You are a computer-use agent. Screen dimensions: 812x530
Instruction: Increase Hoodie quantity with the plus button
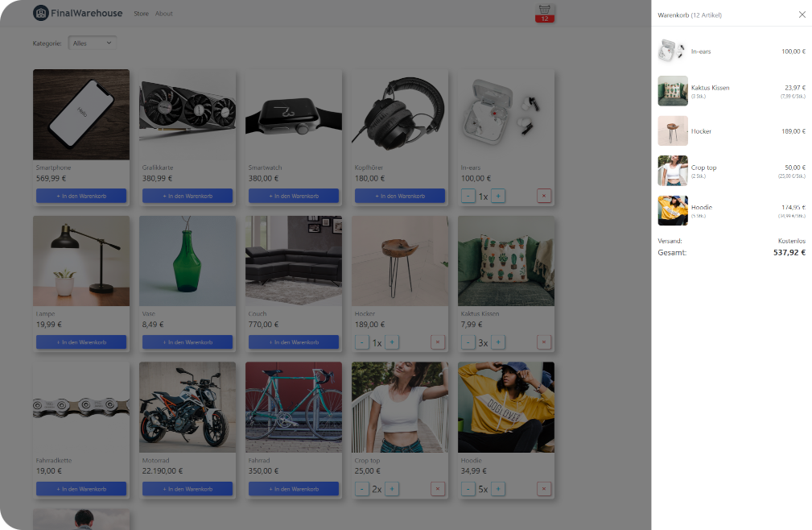pos(497,488)
